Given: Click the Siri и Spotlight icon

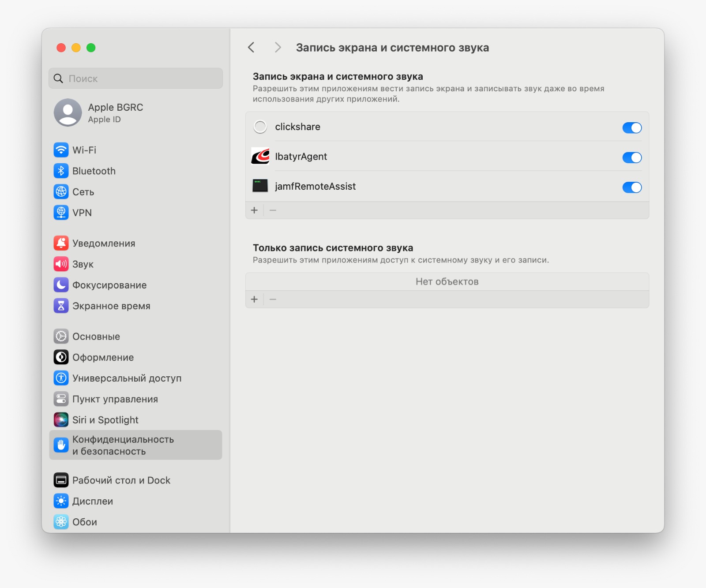Looking at the screenshot, I should 61,420.
